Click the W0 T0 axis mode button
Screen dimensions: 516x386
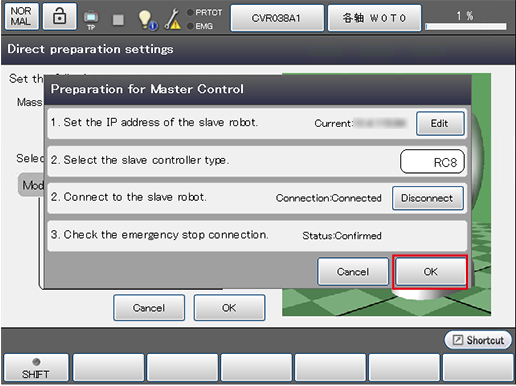click(x=374, y=18)
